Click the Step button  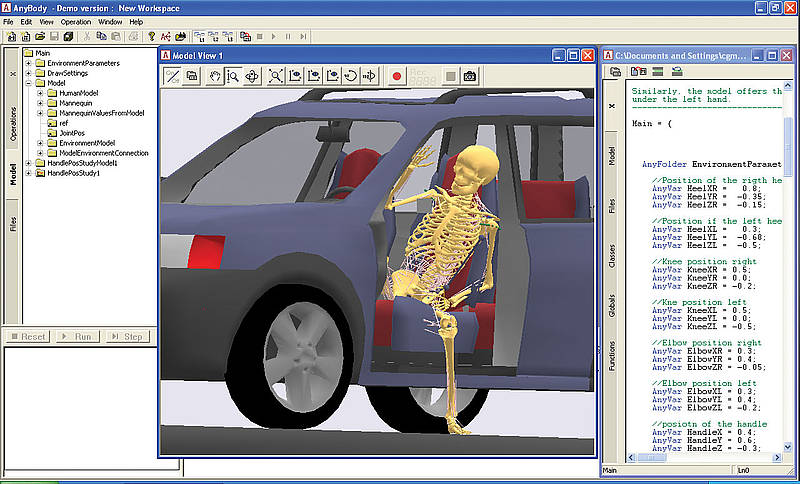coord(127,336)
